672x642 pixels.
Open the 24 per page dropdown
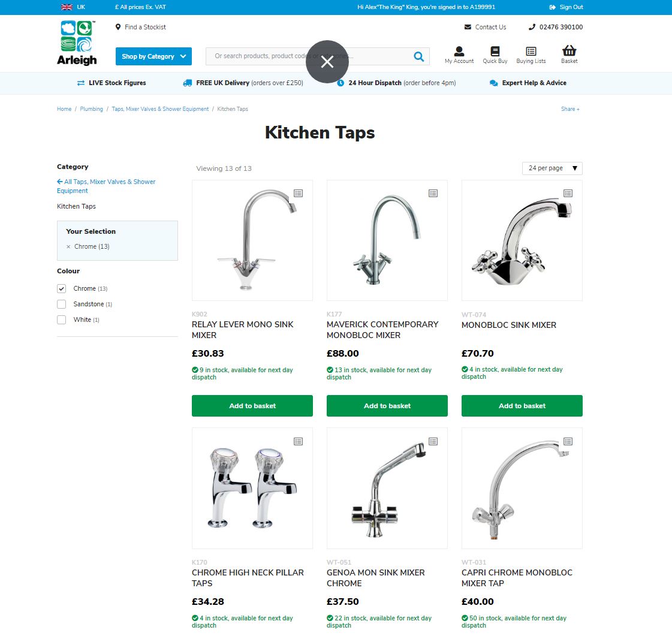pos(552,168)
